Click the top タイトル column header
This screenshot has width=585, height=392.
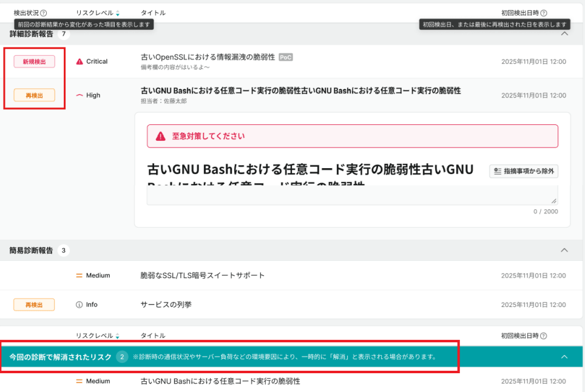pyautogui.click(x=153, y=13)
